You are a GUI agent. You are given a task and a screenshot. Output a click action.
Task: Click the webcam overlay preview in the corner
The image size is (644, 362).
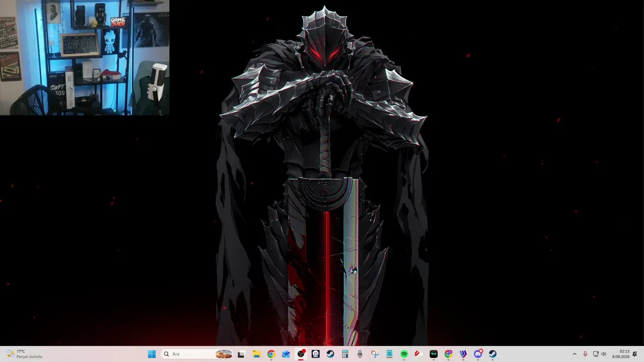tap(85, 57)
